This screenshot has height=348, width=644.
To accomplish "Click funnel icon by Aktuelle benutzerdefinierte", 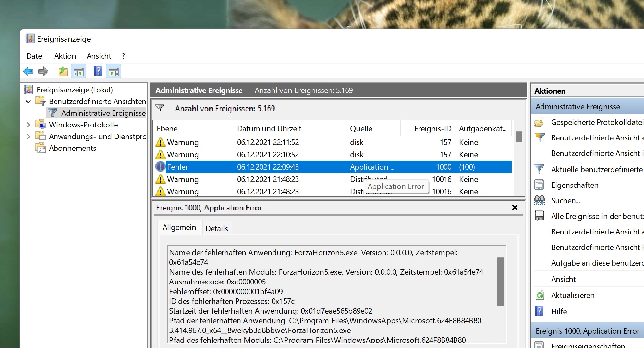I will [x=539, y=169].
